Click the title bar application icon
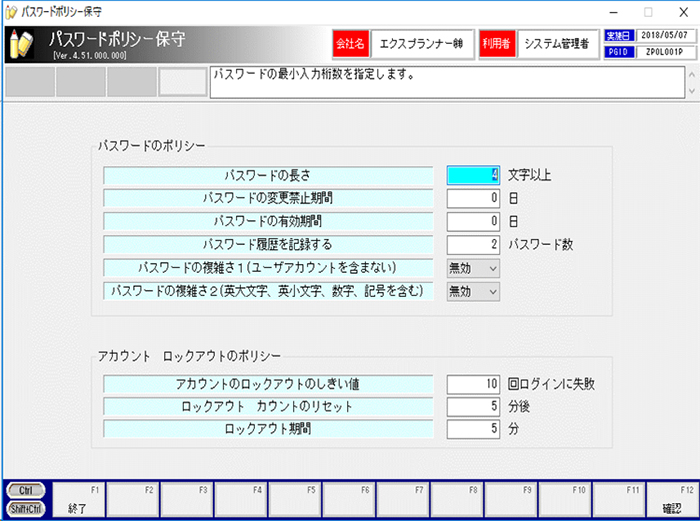Image resolution: width=700 pixels, height=521 pixels. [11, 11]
